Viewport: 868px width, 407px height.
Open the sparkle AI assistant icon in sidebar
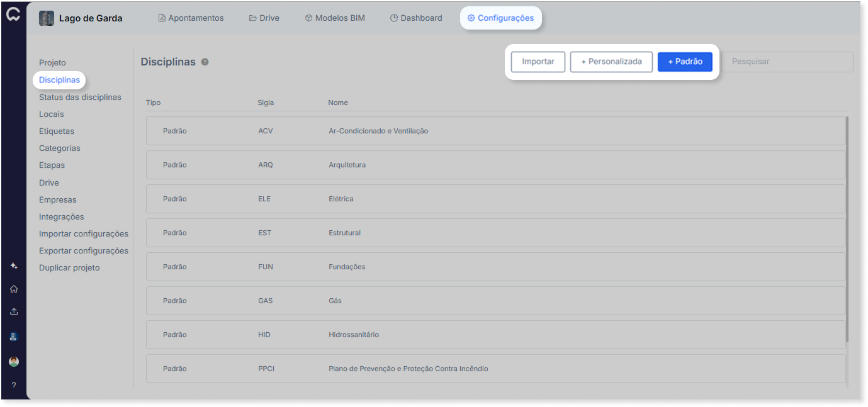click(x=13, y=266)
